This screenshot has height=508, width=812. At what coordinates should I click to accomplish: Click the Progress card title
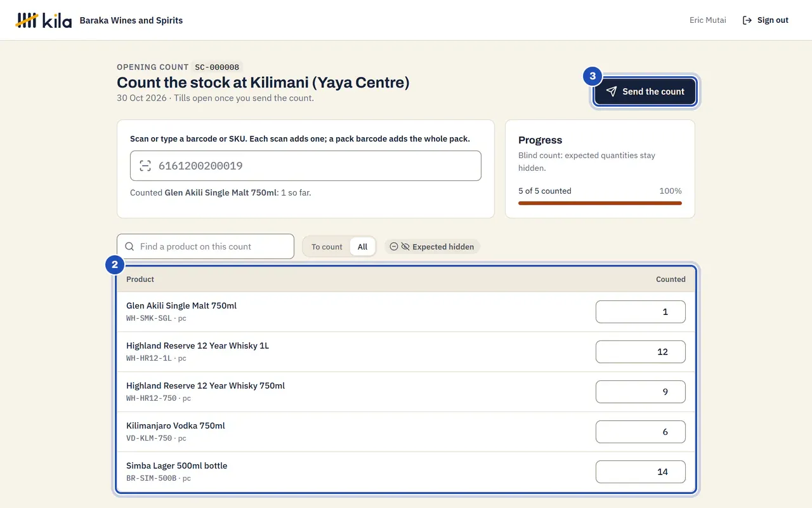(x=540, y=140)
